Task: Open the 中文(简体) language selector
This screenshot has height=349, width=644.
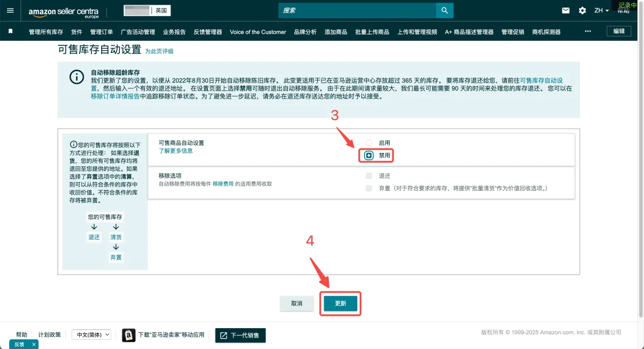Action: [91, 335]
